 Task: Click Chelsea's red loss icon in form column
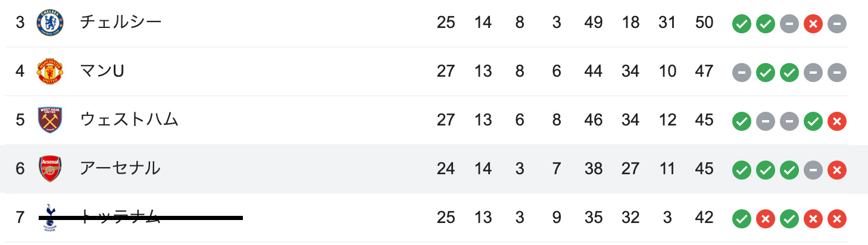[x=813, y=24]
